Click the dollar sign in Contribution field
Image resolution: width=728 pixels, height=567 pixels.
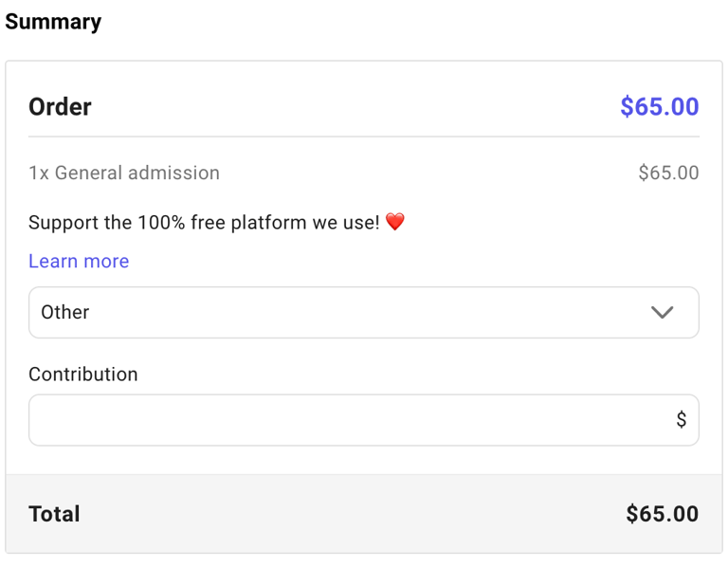pos(682,419)
